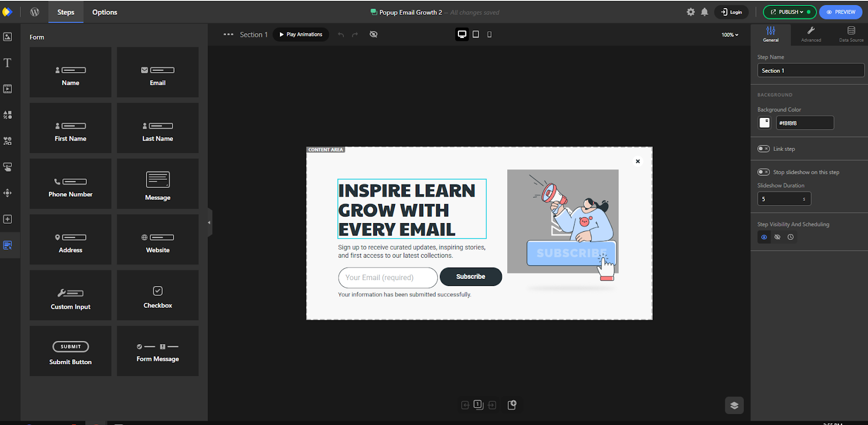Click the Login button
Image resolution: width=868 pixels, height=425 pixels.
point(731,12)
